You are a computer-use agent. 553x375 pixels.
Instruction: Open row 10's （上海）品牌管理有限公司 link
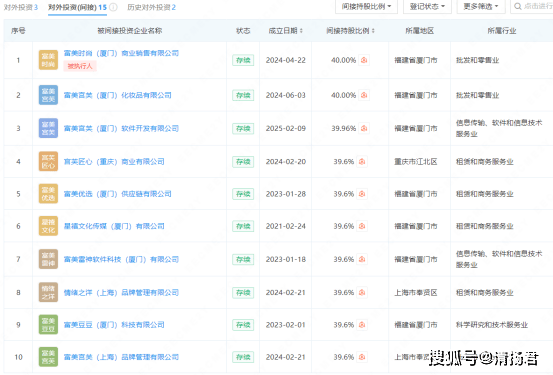pos(121,357)
